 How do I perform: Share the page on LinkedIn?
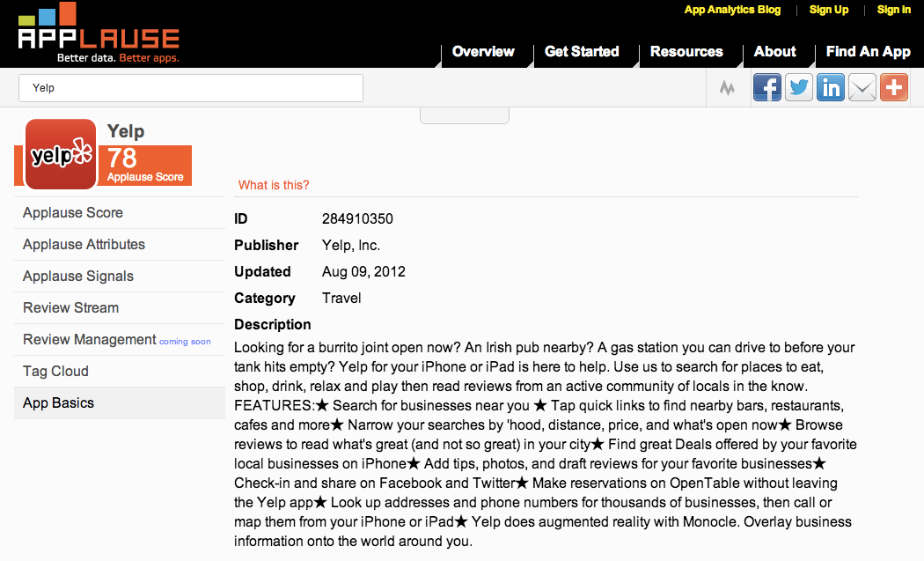coord(830,87)
